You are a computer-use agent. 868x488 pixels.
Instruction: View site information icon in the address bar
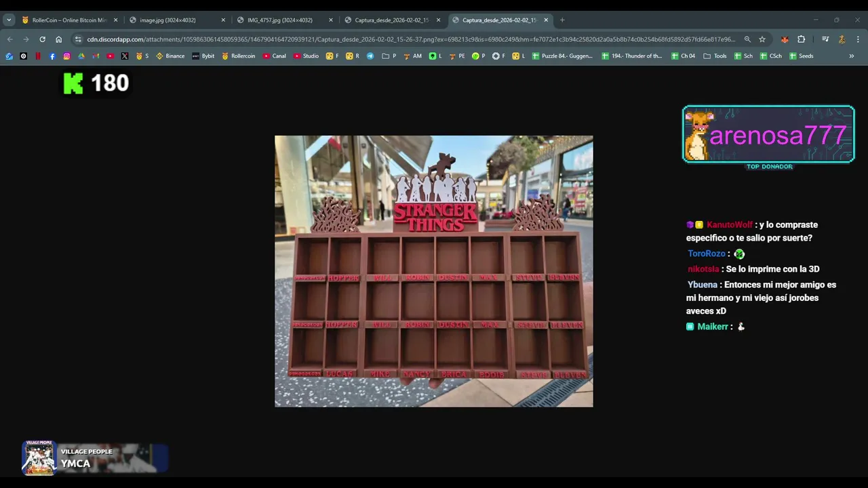coord(78,39)
